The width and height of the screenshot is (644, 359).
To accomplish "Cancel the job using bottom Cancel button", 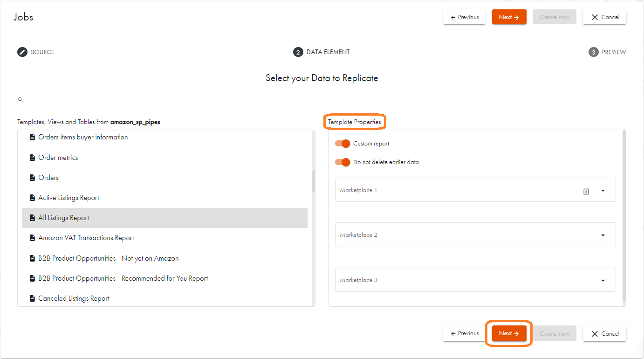I will point(604,334).
